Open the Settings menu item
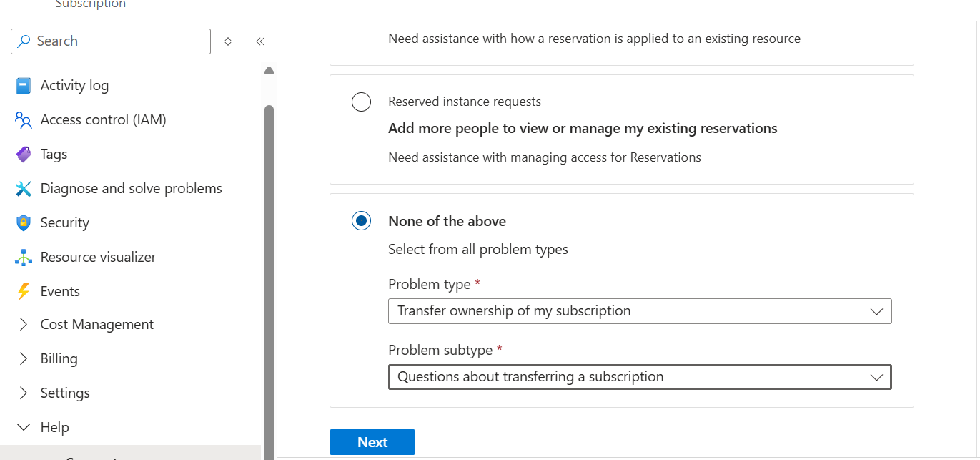This screenshot has width=980, height=460. (x=65, y=393)
